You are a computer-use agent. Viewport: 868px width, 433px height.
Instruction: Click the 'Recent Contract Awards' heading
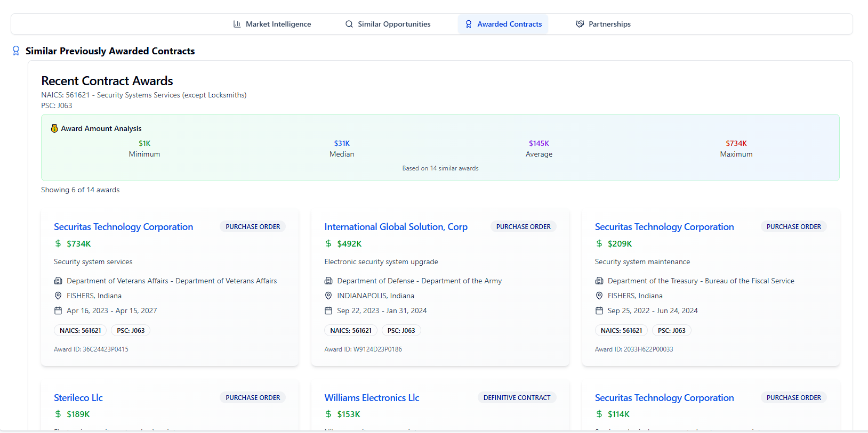pyautogui.click(x=107, y=81)
